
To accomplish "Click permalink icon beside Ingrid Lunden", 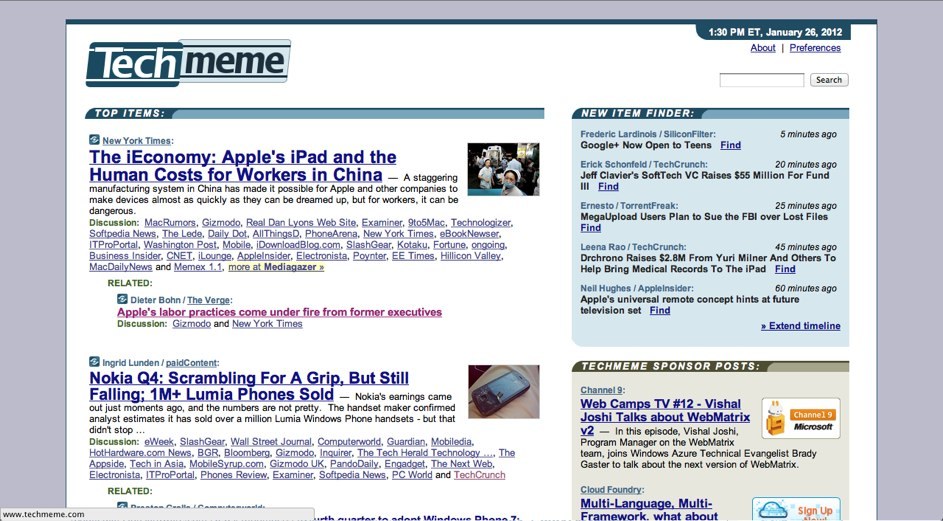I will (x=94, y=362).
